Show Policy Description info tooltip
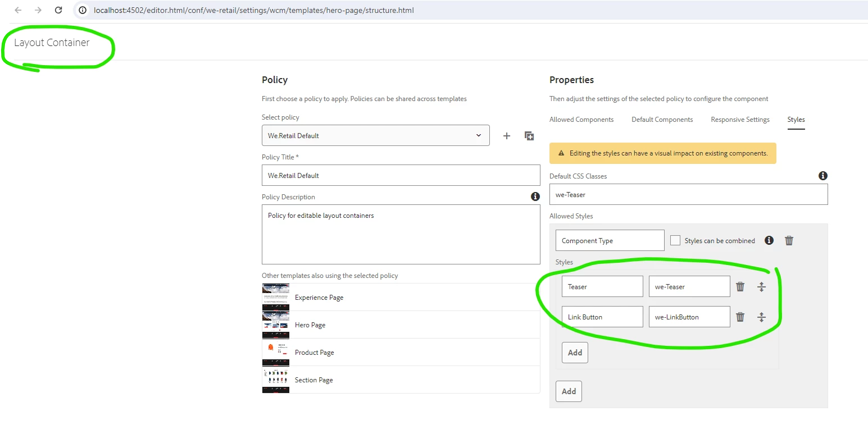 tap(535, 197)
